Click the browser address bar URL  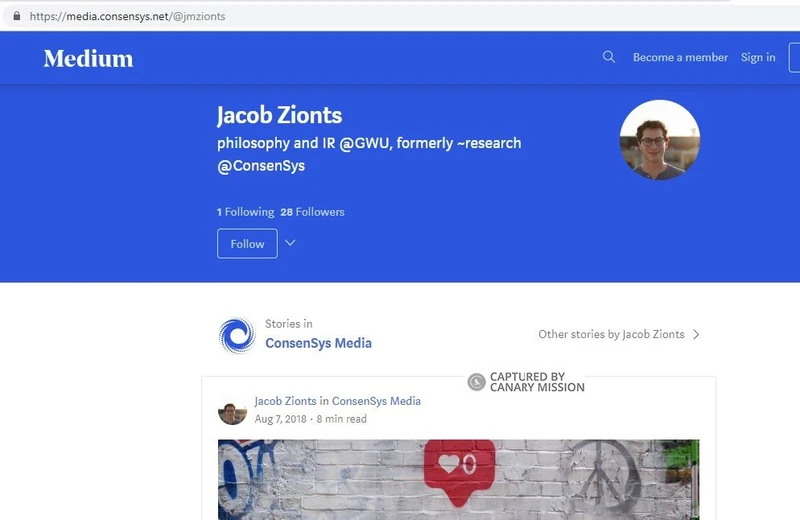coord(127,16)
